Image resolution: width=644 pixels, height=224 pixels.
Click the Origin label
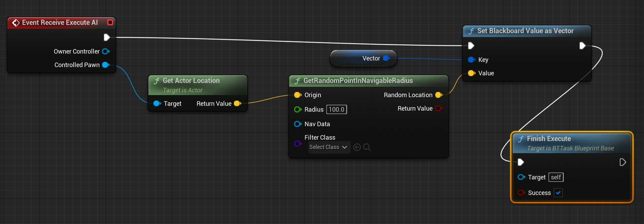[x=313, y=95]
